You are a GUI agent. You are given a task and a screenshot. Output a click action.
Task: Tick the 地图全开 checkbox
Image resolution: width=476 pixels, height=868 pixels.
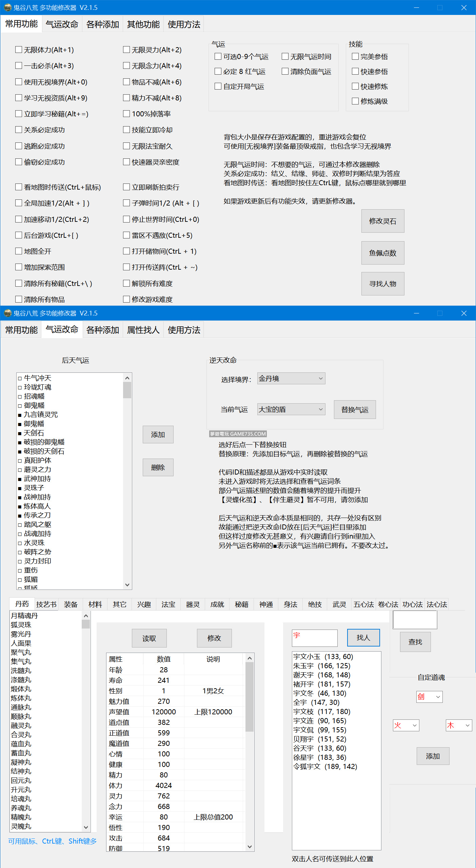19,251
